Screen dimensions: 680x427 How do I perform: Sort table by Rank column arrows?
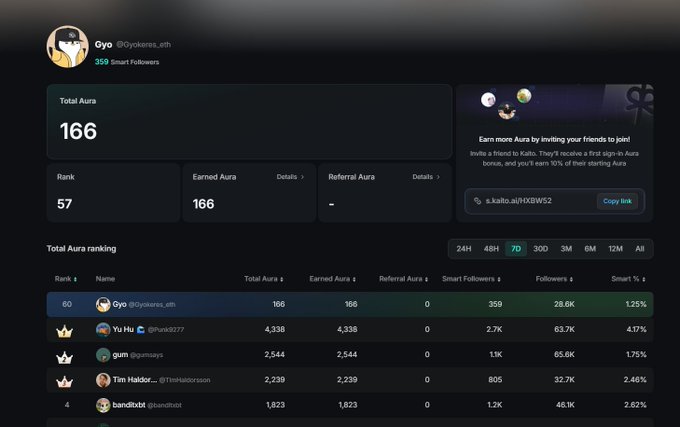(x=75, y=279)
